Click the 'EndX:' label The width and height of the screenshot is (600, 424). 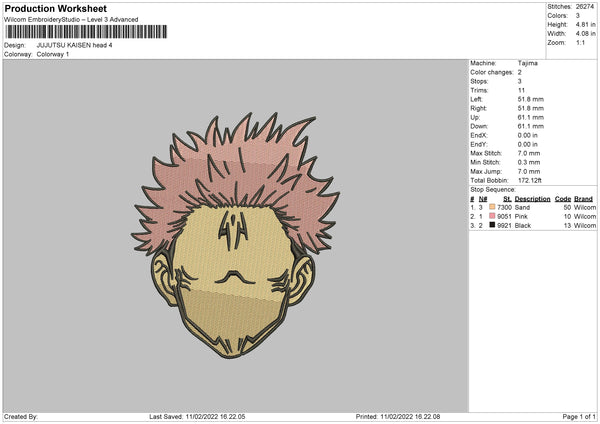click(x=479, y=135)
